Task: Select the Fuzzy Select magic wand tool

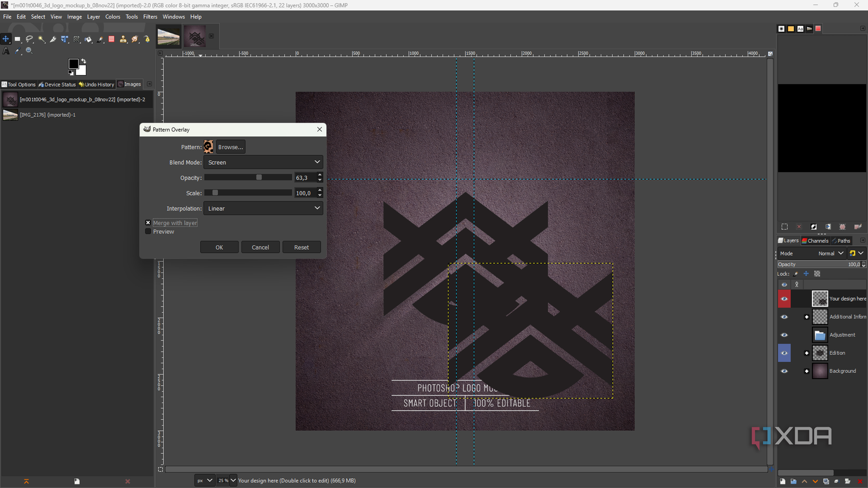Action: (41, 39)
